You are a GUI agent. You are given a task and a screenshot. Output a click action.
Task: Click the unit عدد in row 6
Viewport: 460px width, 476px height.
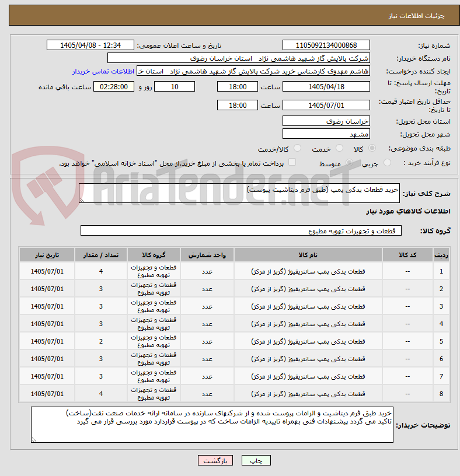[x=207, y=359]
